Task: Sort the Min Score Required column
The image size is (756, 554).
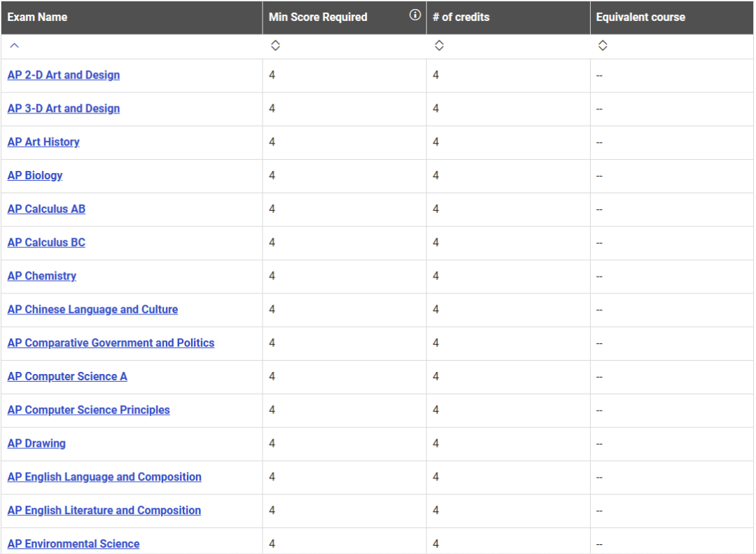Action: pos(275,46)
